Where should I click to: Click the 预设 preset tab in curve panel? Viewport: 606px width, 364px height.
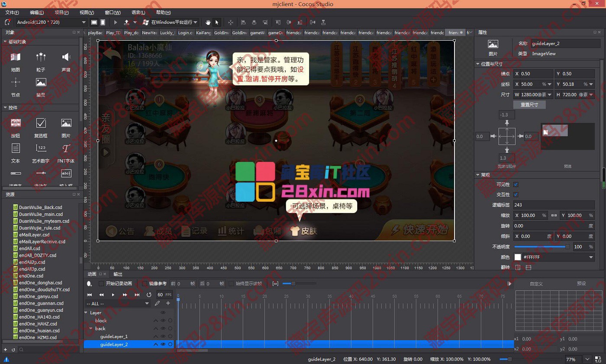click(581, 283)
